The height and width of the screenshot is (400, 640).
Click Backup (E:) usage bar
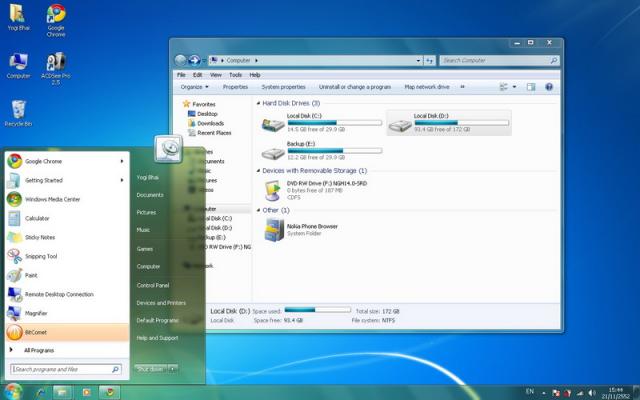pyautogui.click(x=335, y=151)
